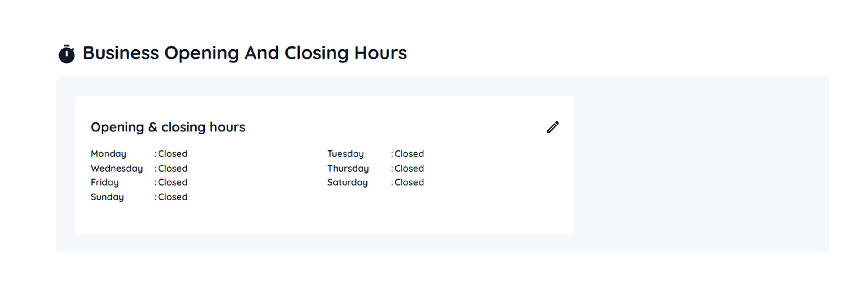Select the Friday label
Viewport: 868px width, 287px height.
pos(105,182)
